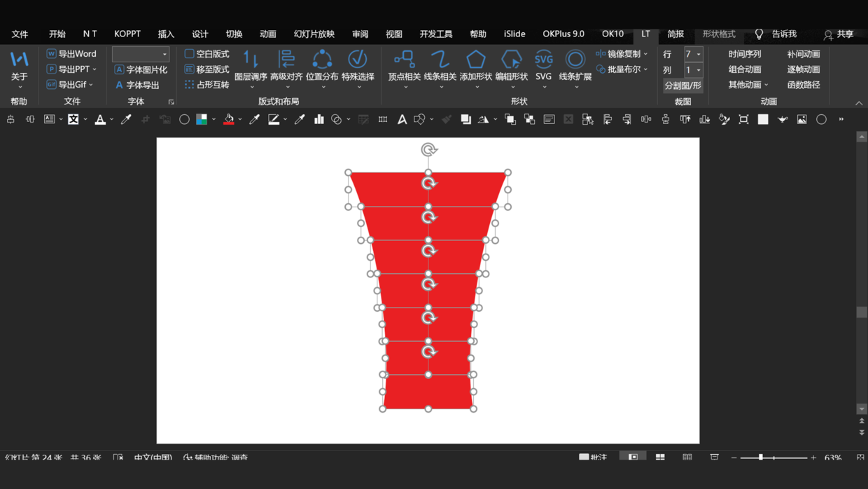Click the bar chart icon in quick toolbar

(319, 120)
